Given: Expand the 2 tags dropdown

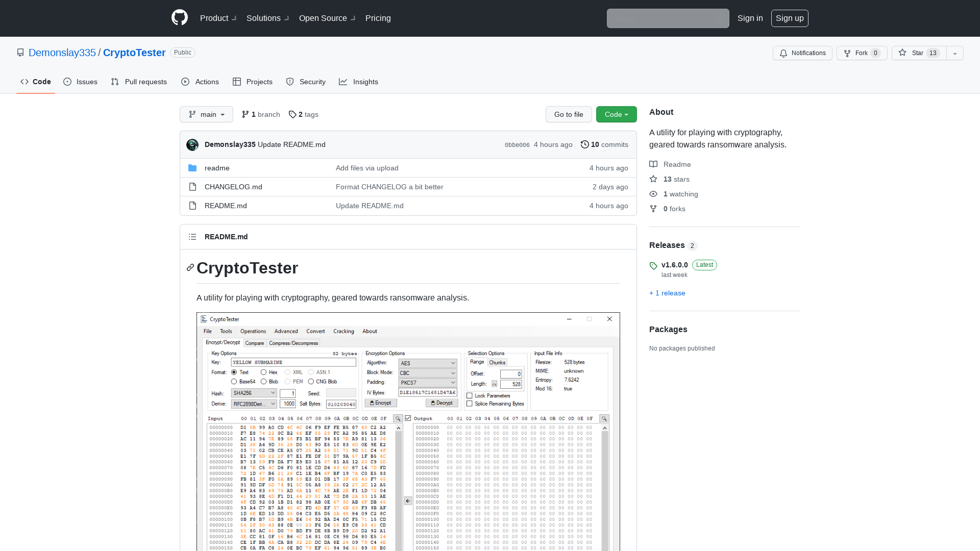Looking at the screenshot, I should click(x=304, y=114).
